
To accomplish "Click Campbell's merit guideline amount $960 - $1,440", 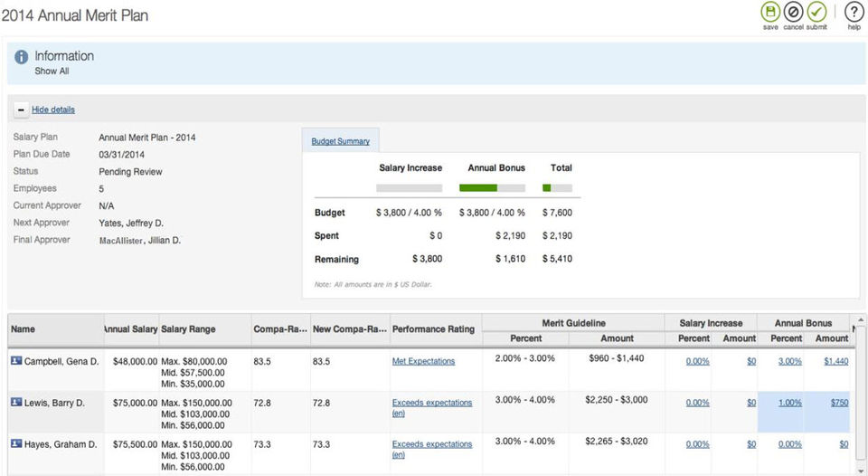I will 616,358.
